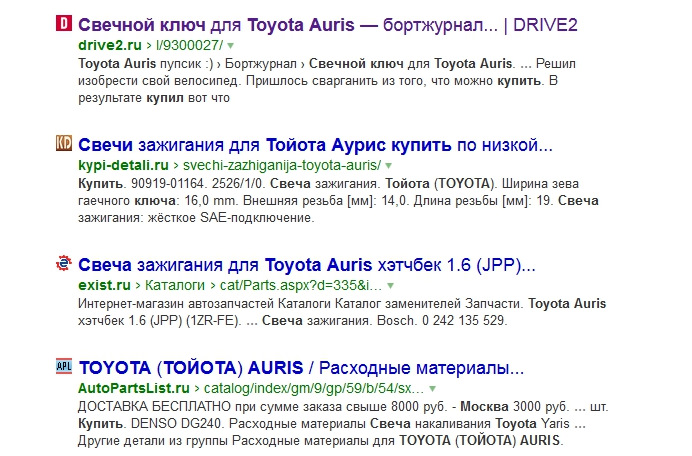The image size is (692, 456).
Task: Click the snippet part number '90919-01164'
Action: [167, 183]
